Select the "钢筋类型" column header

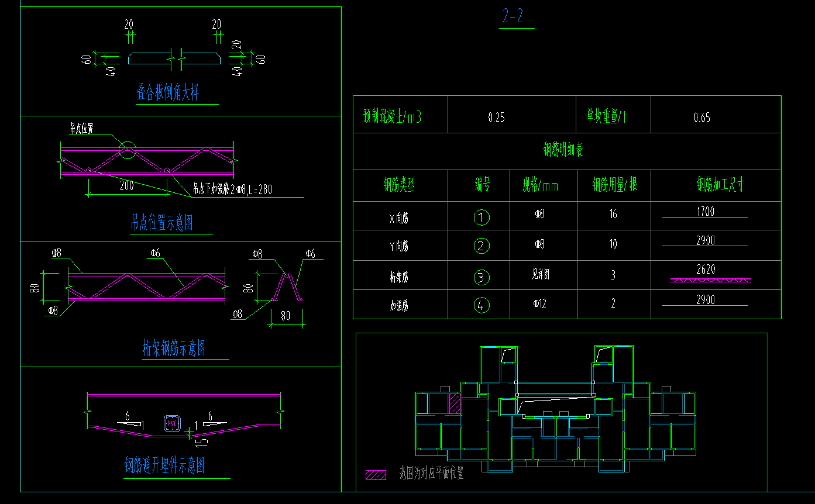tap(400, 185)
